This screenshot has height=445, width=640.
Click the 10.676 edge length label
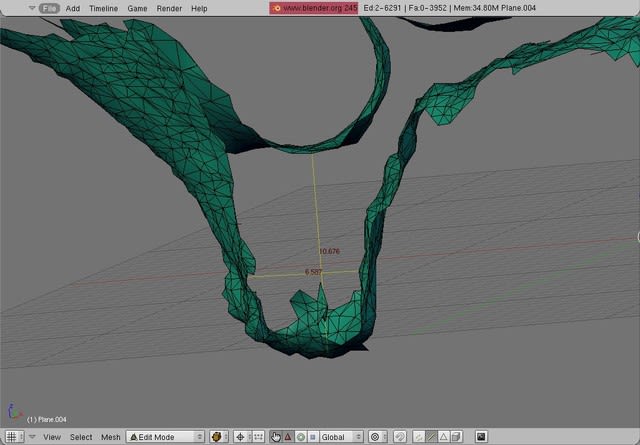click(x=329, y=251)
